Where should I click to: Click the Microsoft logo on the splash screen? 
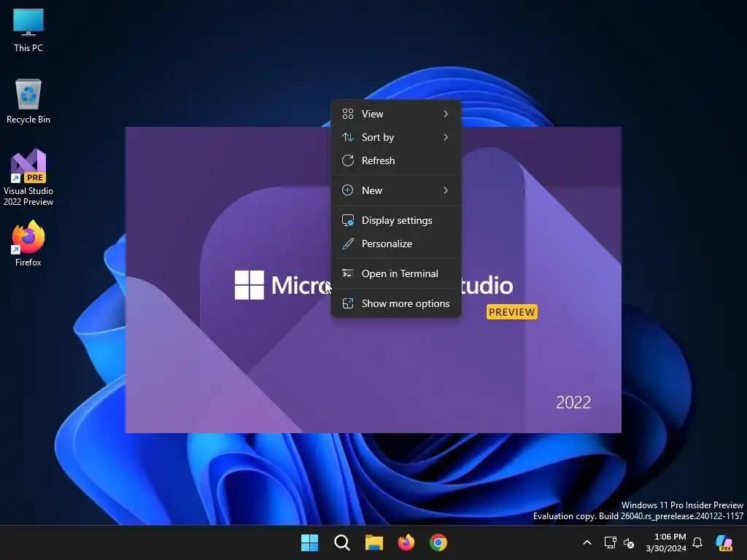249,285
